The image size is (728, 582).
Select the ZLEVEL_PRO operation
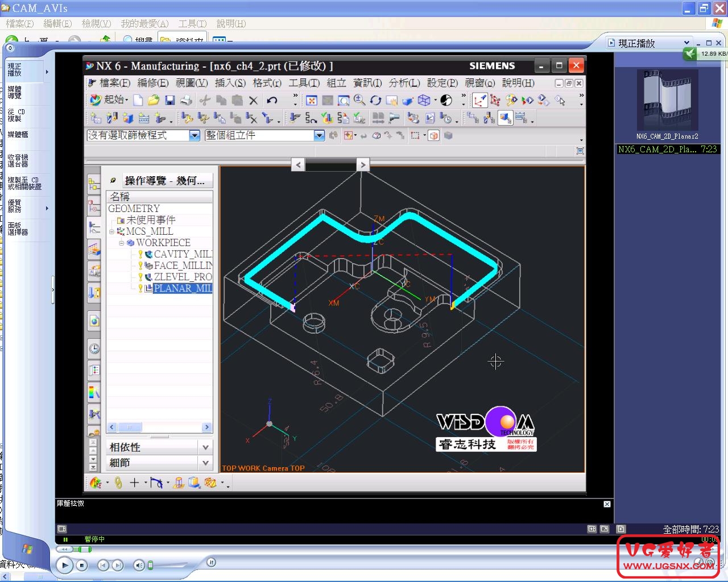[x=183, y=277]
